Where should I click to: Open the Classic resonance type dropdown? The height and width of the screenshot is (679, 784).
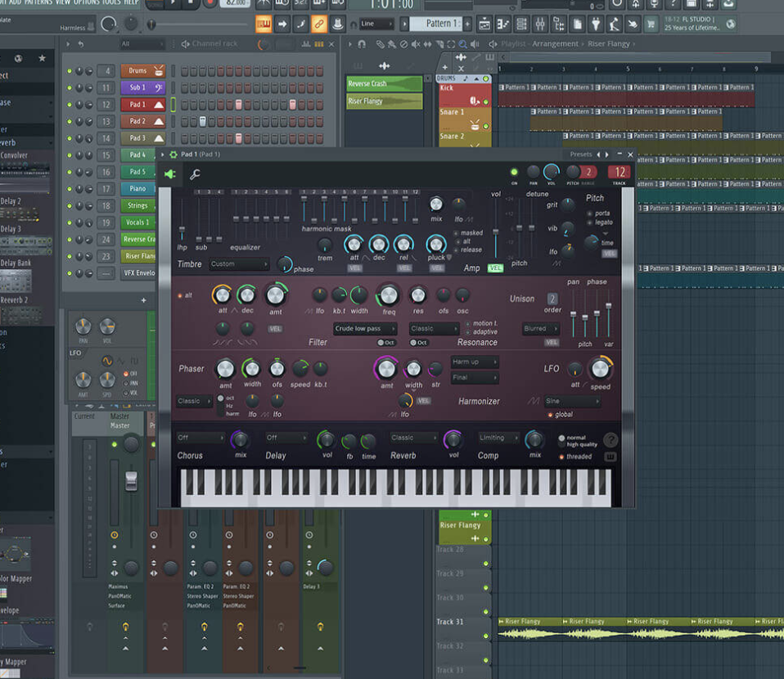click(434, 329)
